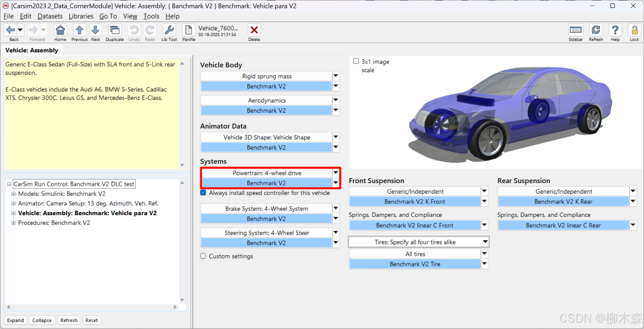The height and width of the screenshot is (329, 644).
Task: Click the tree panel horizontal scrollbar
Action: 91,307
